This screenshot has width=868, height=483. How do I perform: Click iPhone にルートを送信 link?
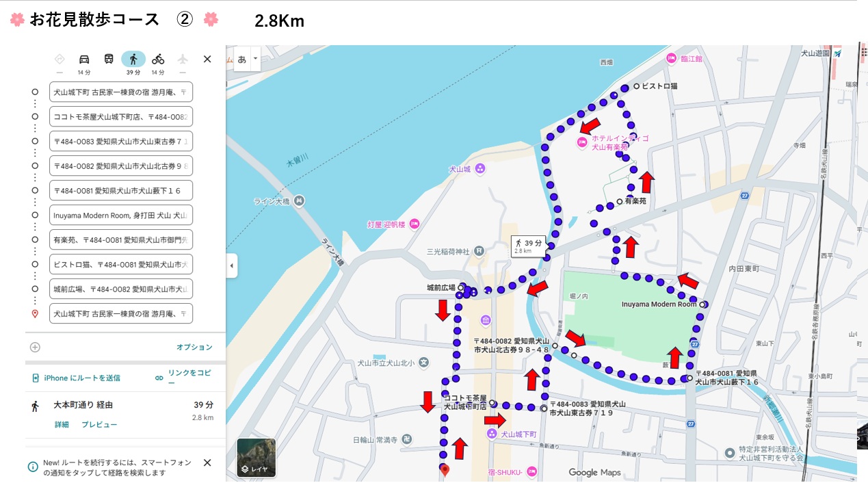(x=81, y=378)
